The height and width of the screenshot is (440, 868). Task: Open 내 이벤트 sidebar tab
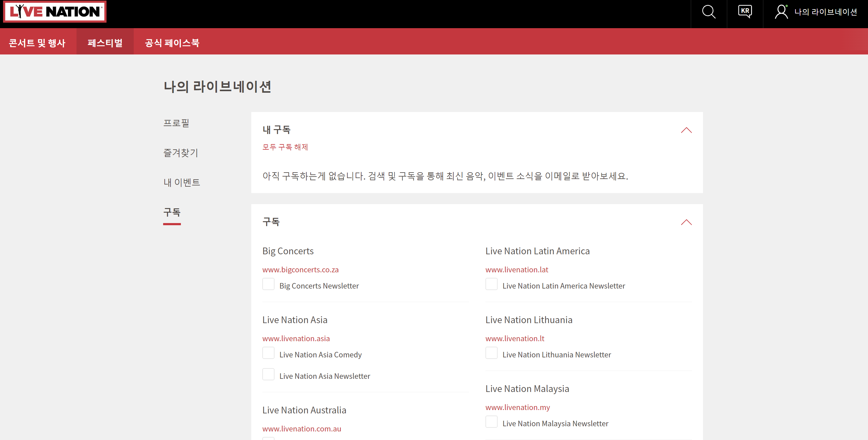click(181, 182)
